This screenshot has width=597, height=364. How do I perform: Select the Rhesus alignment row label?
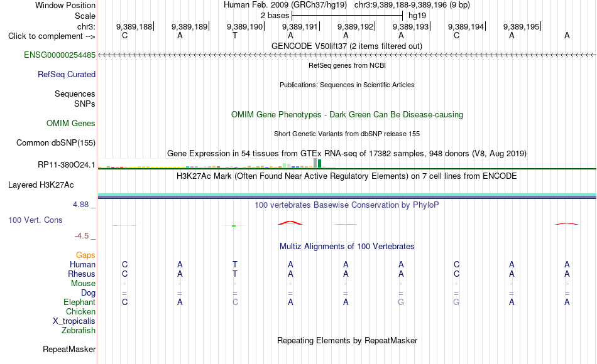(x=82, y=274)
